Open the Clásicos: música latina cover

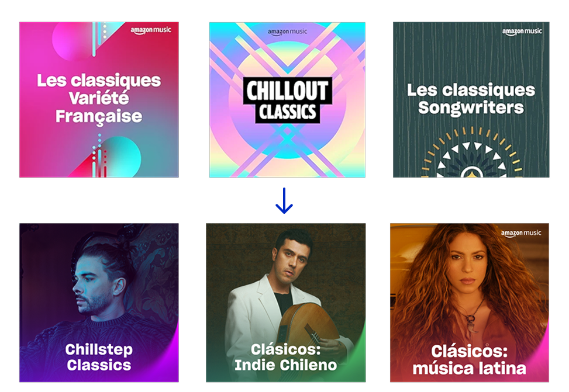point(470,303)
